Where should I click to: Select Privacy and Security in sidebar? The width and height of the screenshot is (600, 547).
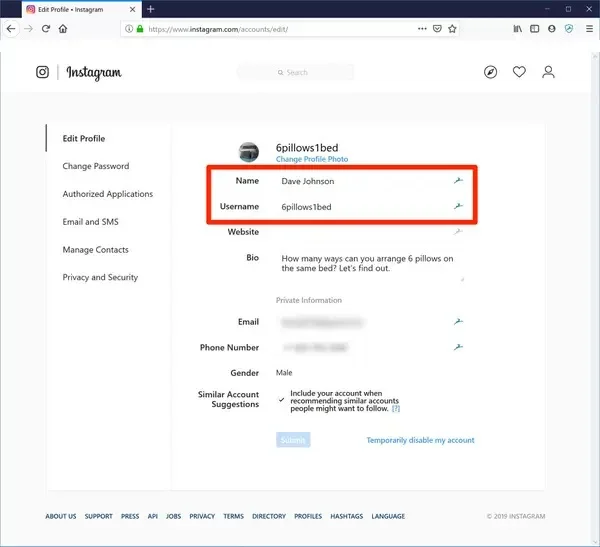coord(100,277)
